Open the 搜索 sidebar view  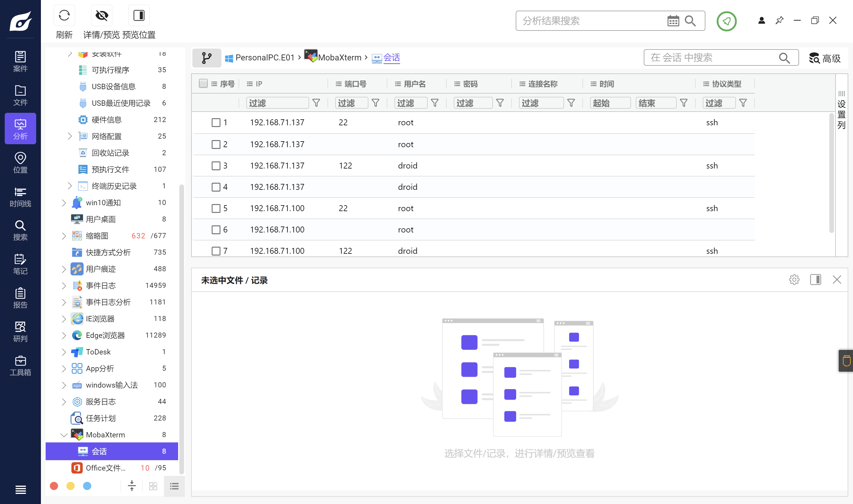tap(20, 230)
